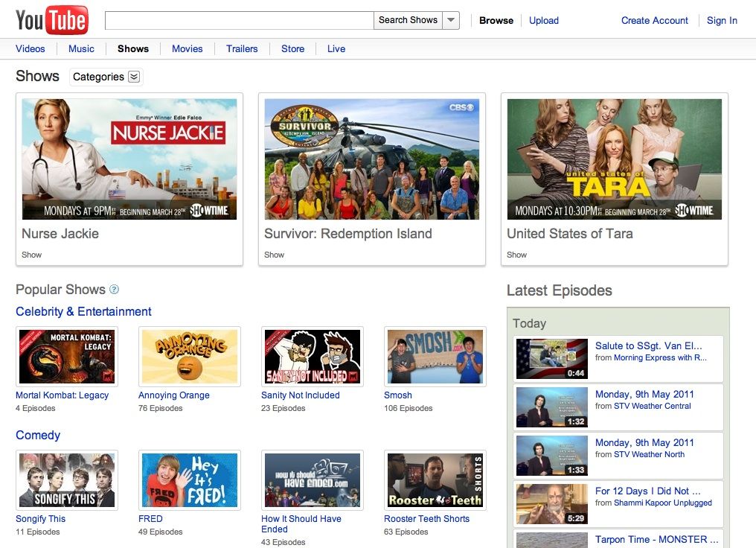Image resolution: width=756 pixels, height=548 pixels.
Task: Open the Celebrity & Entertainment category link
Action: pyautogui.click(x=83, y=312)
